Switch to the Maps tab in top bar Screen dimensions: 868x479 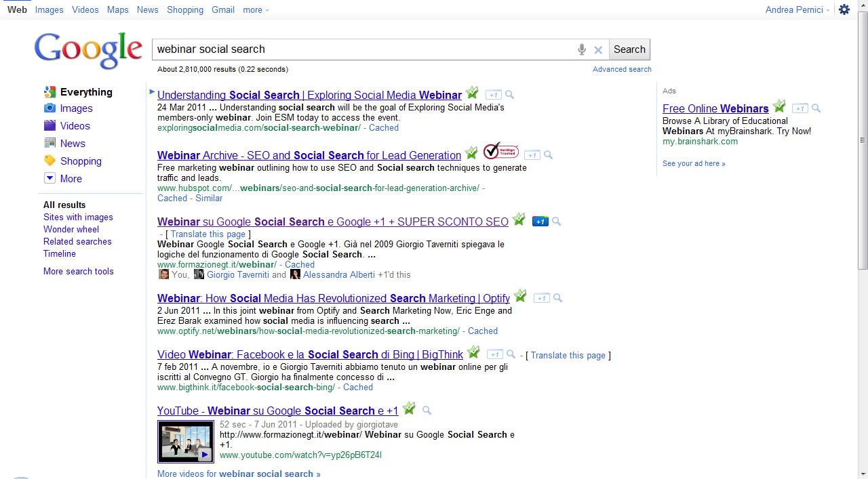[117, 9]
